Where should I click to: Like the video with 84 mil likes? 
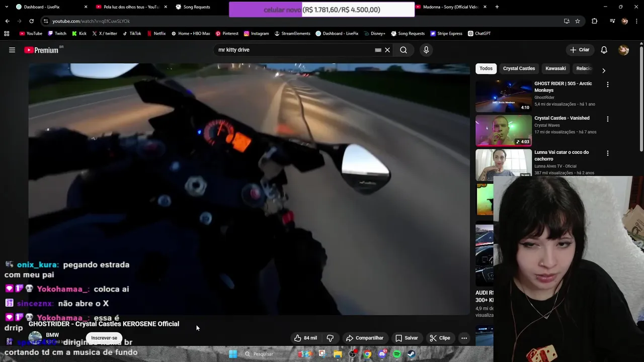(306, 338)
